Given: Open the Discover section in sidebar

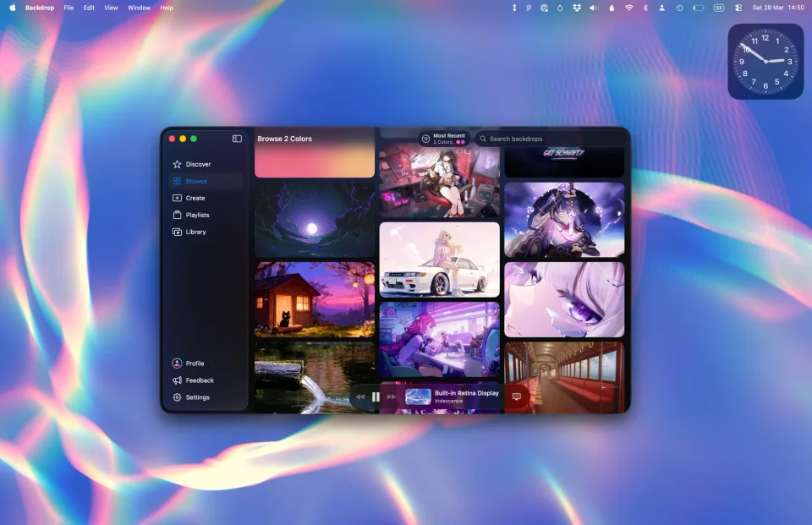Looking at the screenshot, I should (192, 164).
